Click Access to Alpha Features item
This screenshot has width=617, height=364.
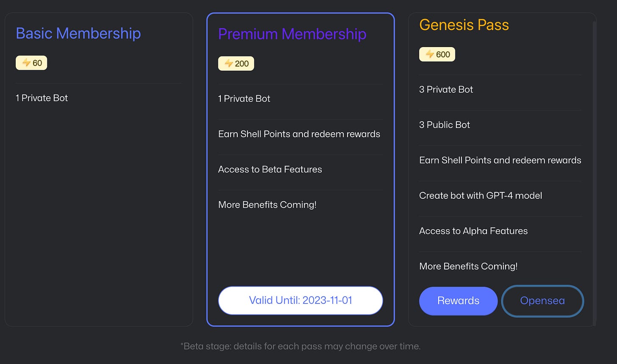[x=473, y=231]
